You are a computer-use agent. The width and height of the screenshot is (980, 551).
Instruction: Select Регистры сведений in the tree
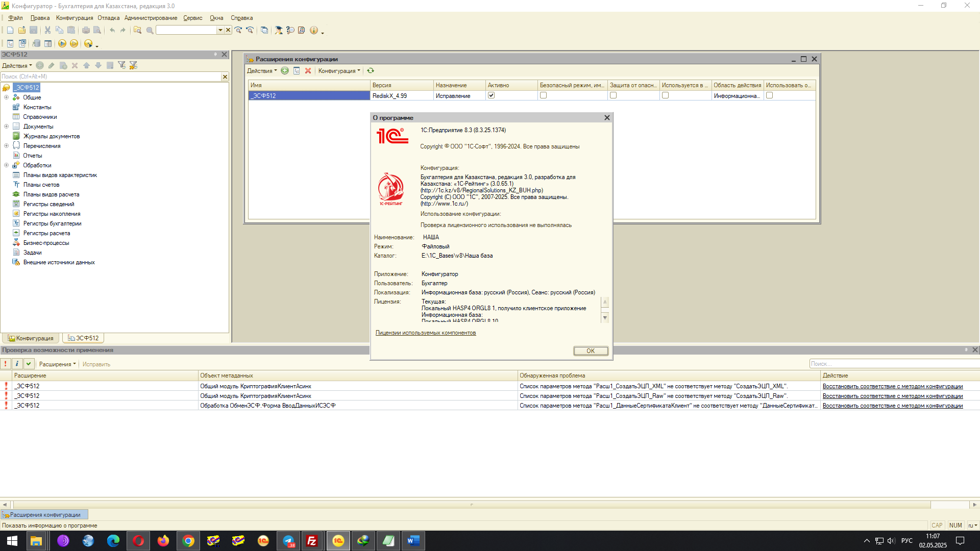click(x=48, y=204)
